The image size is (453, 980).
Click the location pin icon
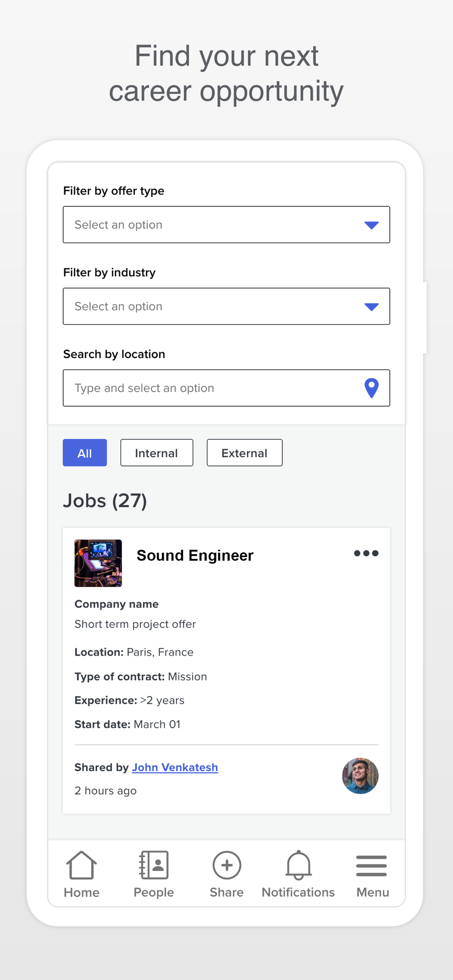(x=372, y=388)
